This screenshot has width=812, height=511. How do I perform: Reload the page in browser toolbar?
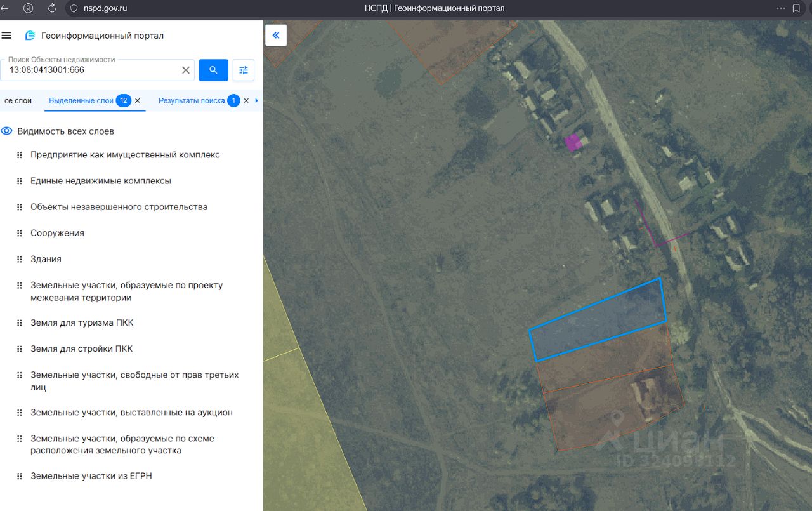(52, 8)
